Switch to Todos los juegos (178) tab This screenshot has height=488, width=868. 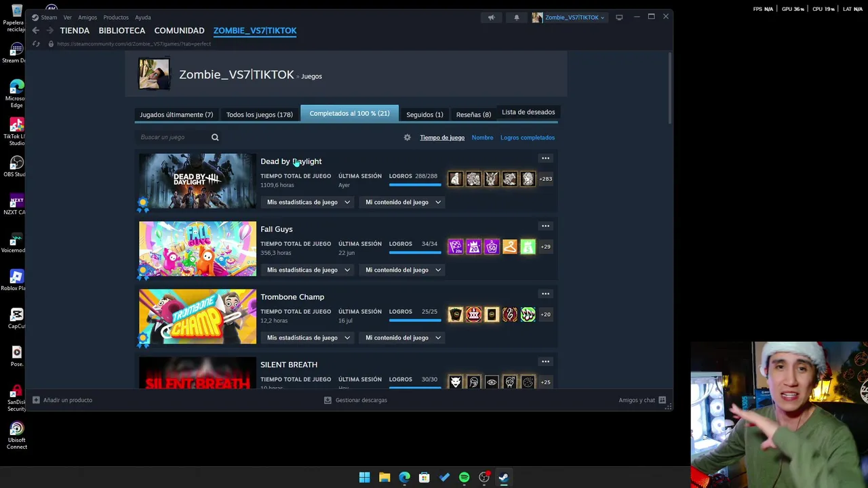point(260,115)
